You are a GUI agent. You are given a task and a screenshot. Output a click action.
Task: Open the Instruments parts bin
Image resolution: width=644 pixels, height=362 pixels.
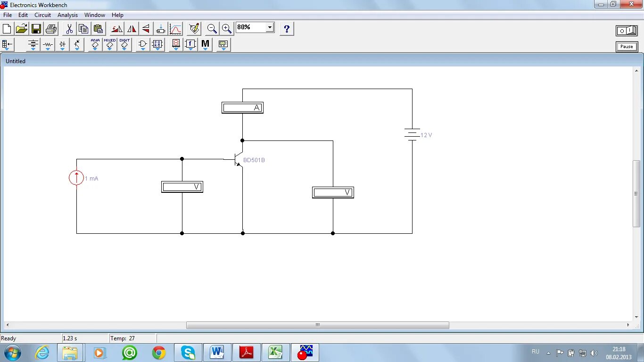coord(223,44)
